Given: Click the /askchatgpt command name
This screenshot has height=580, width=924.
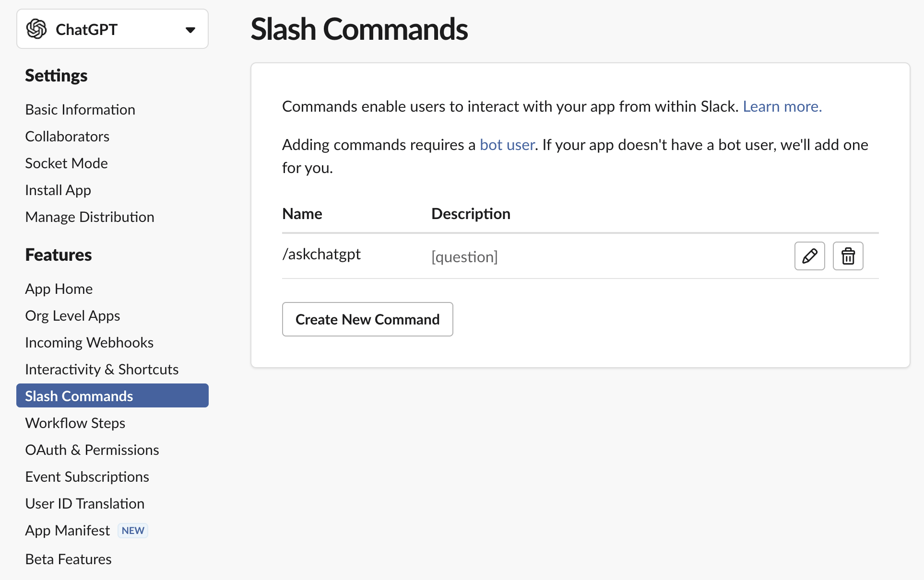Looking at the screenshot, I should [321, 254].
